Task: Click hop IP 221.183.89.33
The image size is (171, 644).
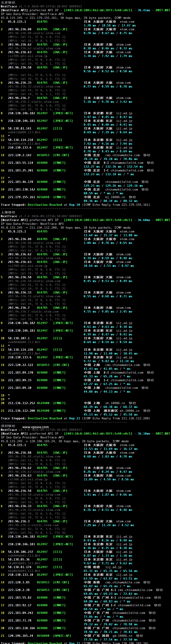Action: tap(20, 380)
